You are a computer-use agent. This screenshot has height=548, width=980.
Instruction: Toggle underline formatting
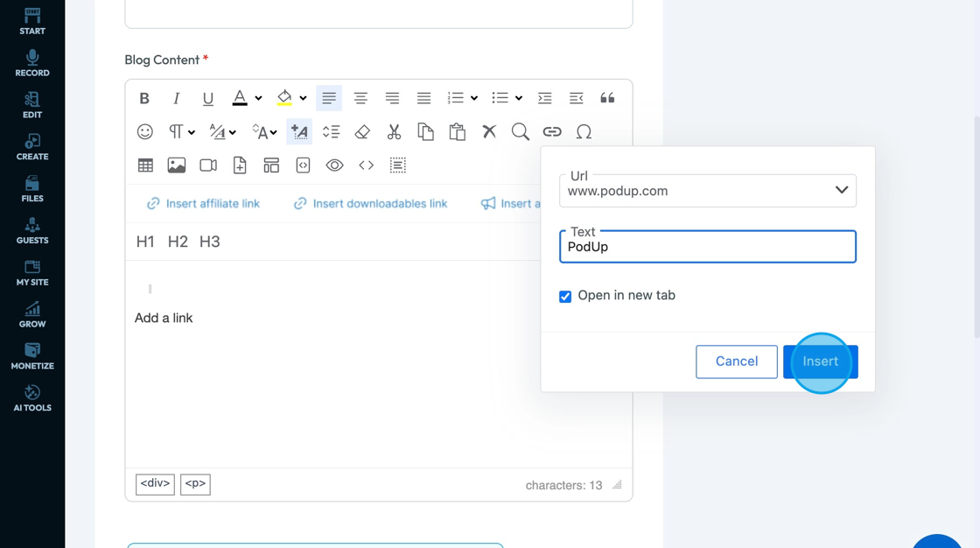pos(208,98)
